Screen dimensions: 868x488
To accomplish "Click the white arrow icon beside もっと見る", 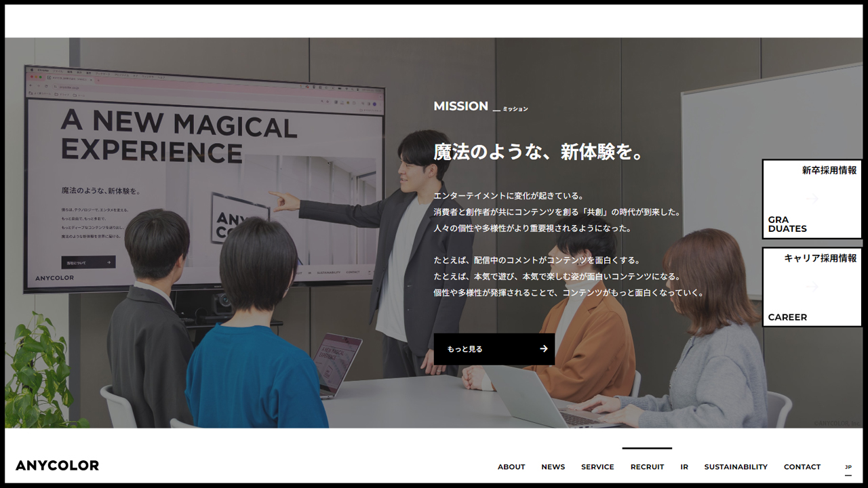I will 543,349.
